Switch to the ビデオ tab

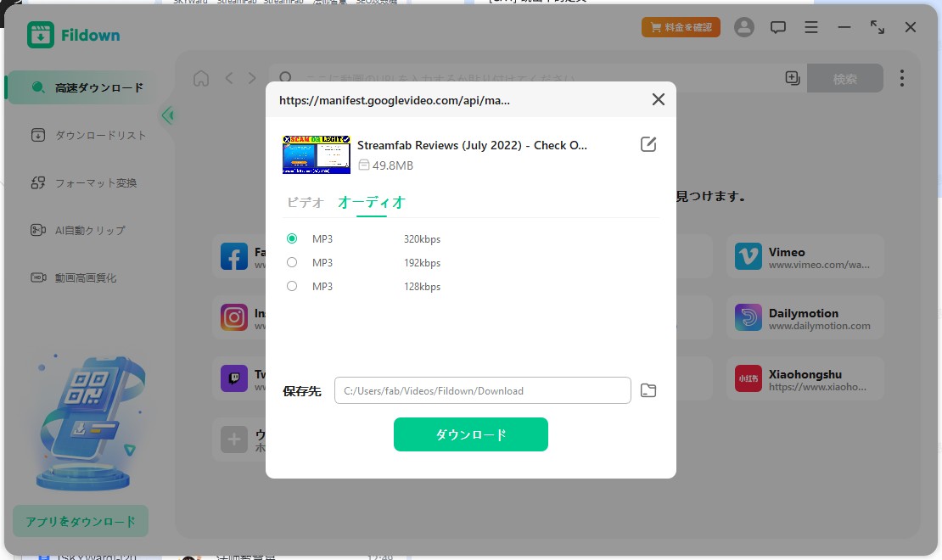306,203
